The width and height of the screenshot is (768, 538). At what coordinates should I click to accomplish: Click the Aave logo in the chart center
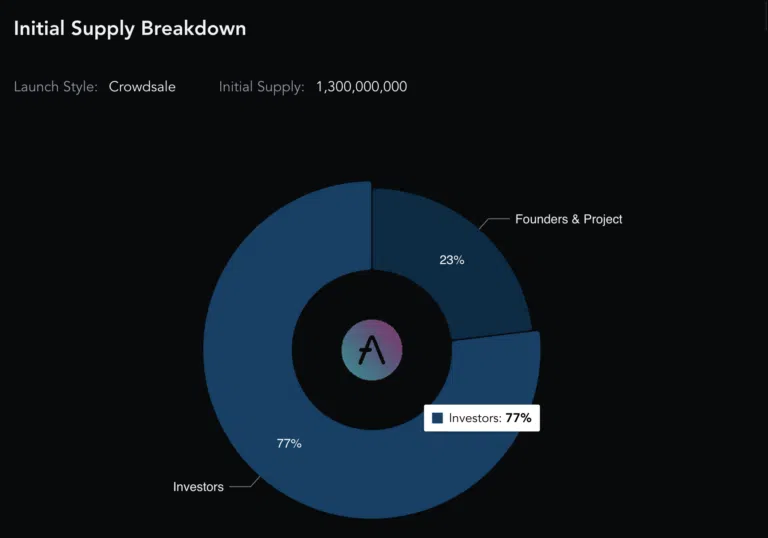(x=372, y=350)
